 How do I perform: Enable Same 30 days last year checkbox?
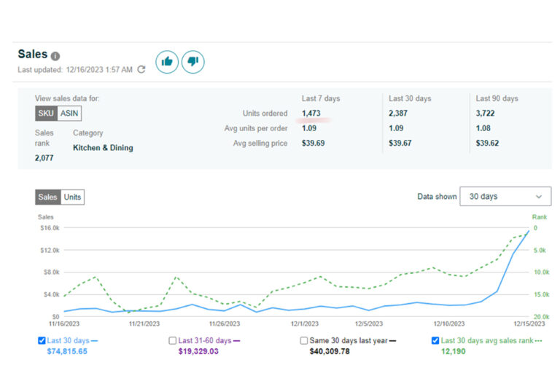(x=304, y=340)
